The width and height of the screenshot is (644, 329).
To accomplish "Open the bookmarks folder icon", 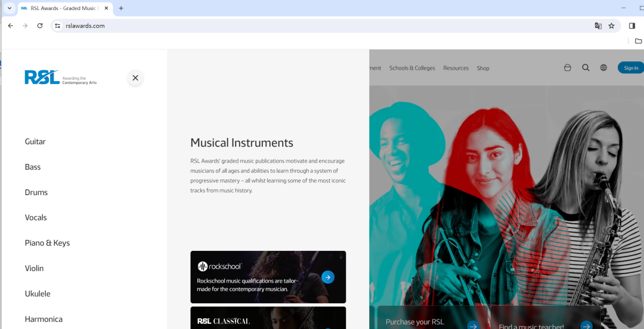I will 638,41.
